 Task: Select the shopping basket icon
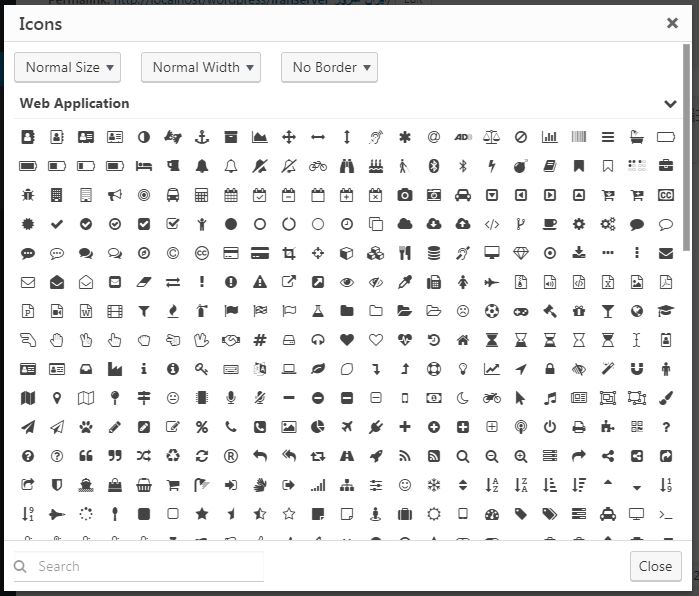pyautogui.click(x=144, y=485)
